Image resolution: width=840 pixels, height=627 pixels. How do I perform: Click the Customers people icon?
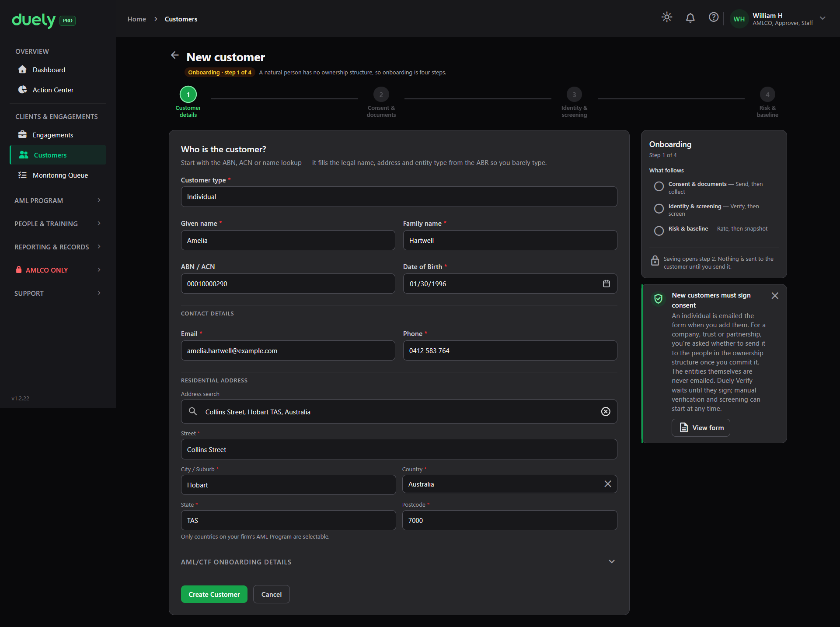(x=24, y=155)
